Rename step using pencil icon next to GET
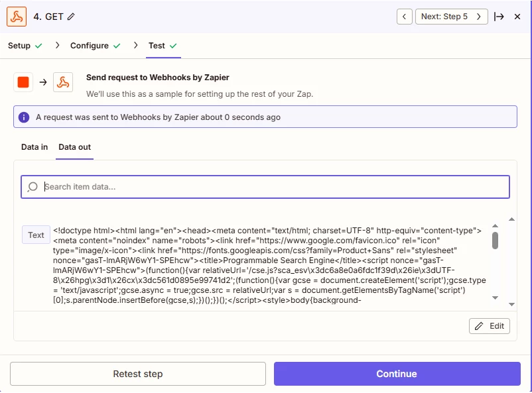The height and width of the screenshot is (393, 532). (71, 17)
